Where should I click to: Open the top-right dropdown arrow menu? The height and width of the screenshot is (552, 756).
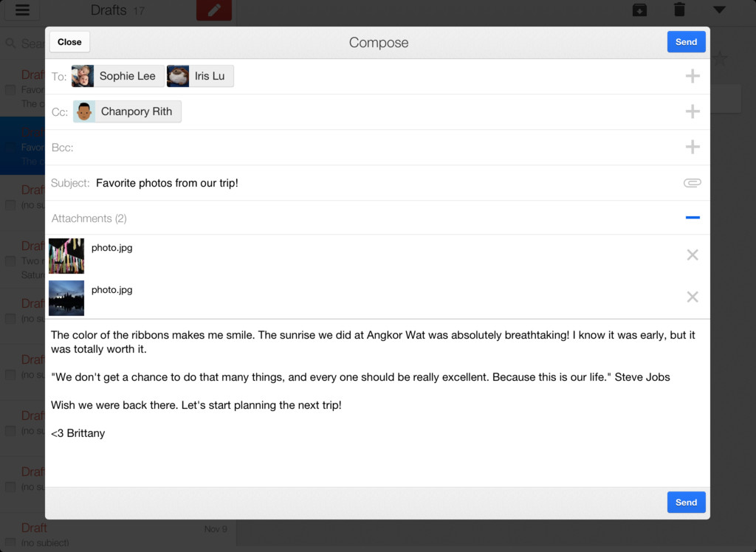point(719,10)
